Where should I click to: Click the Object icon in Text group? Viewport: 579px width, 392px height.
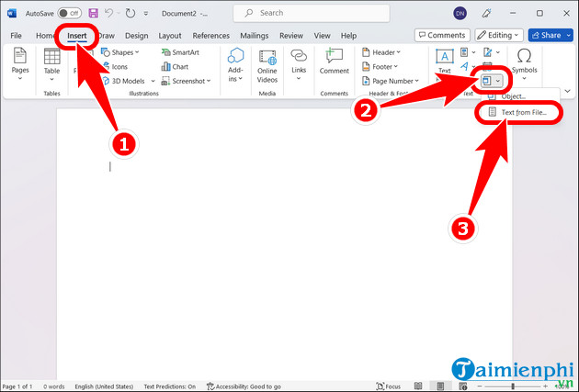pos(487,81)
